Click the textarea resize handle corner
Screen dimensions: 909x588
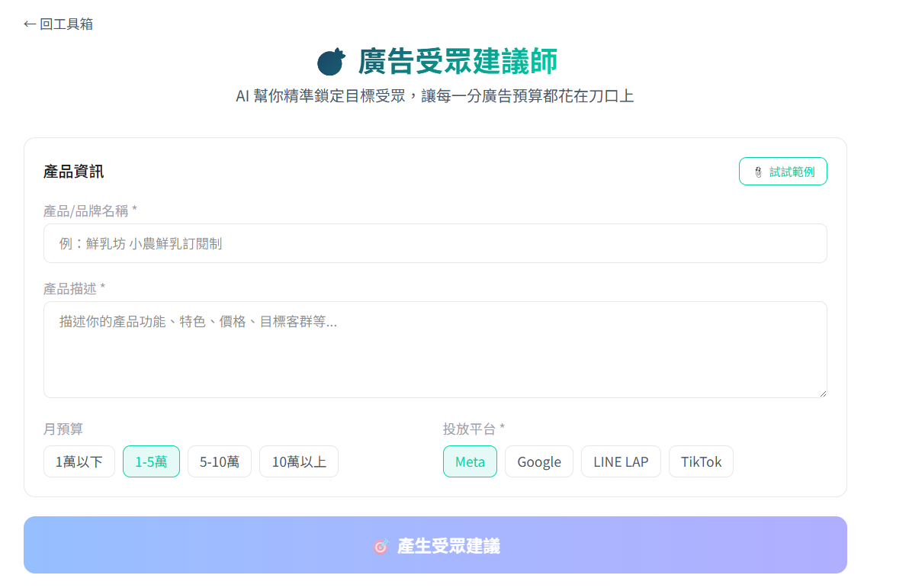822,393
